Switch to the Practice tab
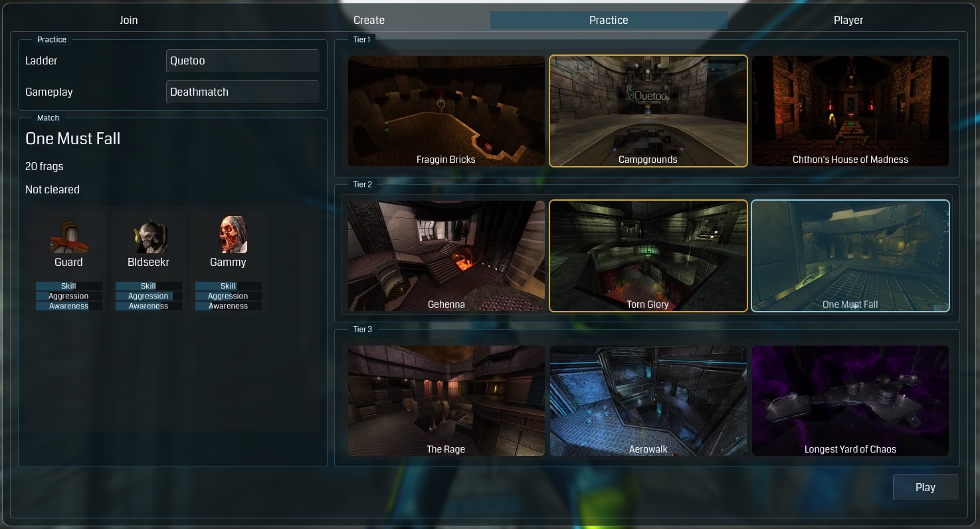The image size is (980, 529). pyautogui.click(x=609, y=20)
